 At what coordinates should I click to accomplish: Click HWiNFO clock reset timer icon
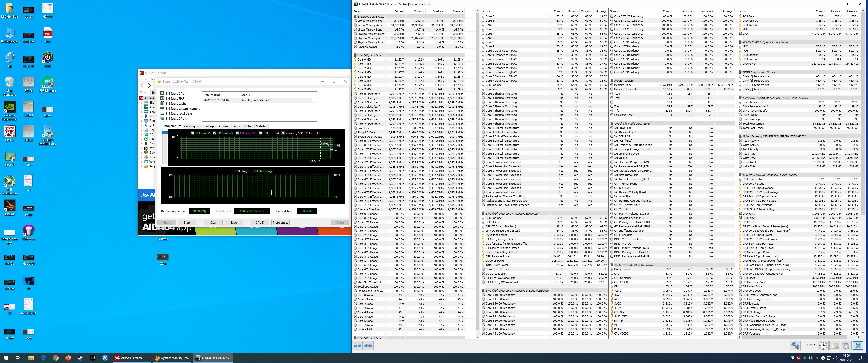click(x=823, y=346)
